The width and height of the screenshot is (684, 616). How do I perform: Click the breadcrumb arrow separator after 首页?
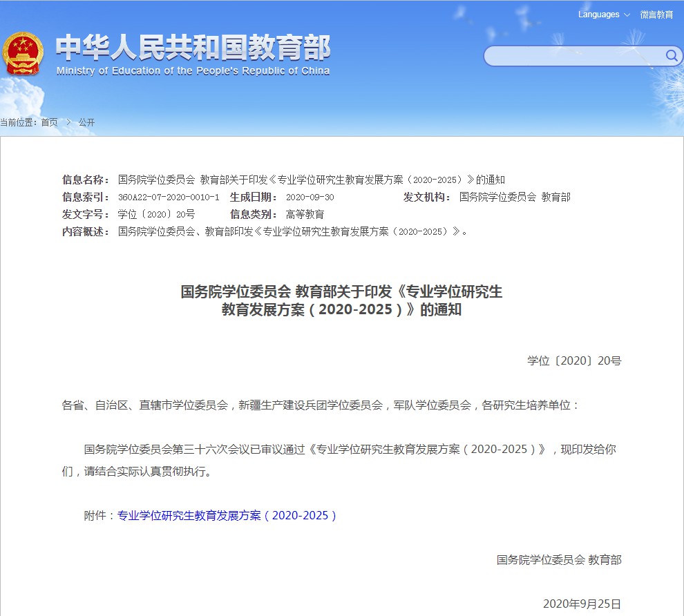[x=68, y=122]
